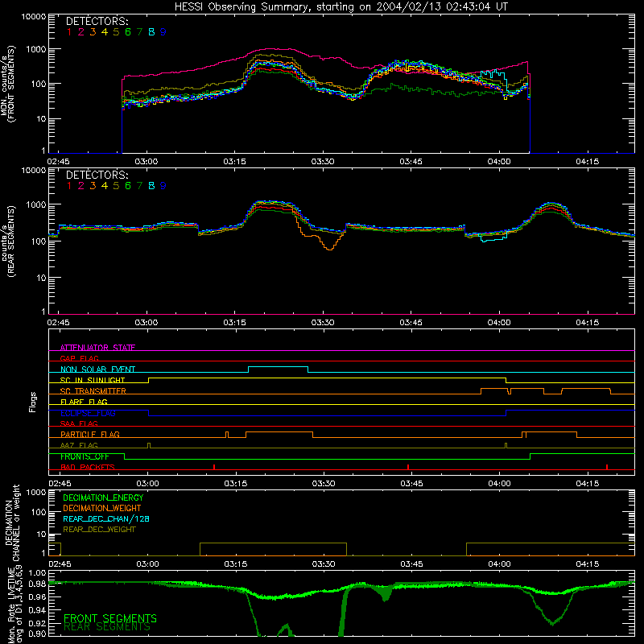
Task: Click 04:00 time label under rear segments plot
Action: (x=499, y=323)
